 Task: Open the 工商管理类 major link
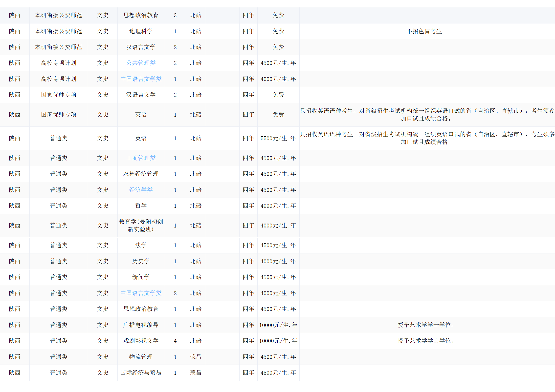tap(141, 158)
